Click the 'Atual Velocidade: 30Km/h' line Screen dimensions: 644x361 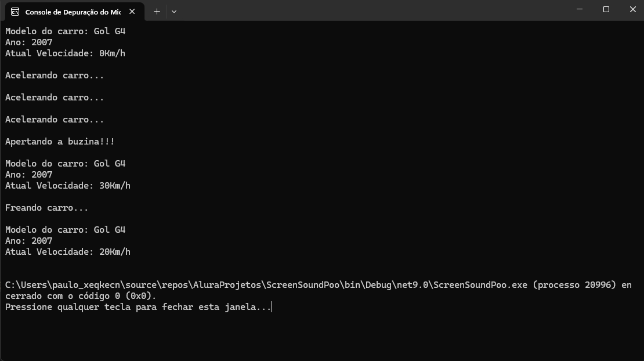[x=67, y=186]
